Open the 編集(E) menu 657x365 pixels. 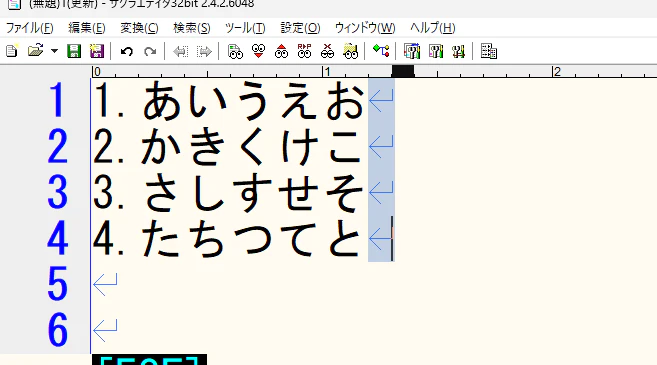coord(87,28)
